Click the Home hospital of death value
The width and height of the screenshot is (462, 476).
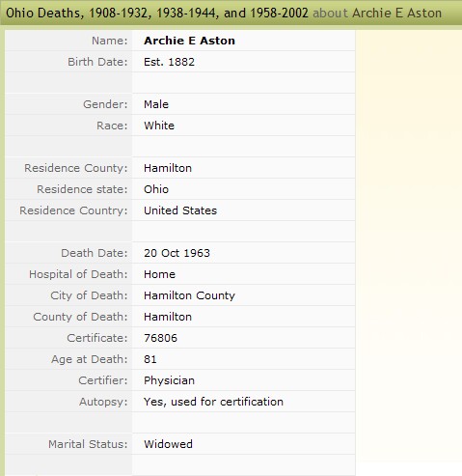(159, 274)
